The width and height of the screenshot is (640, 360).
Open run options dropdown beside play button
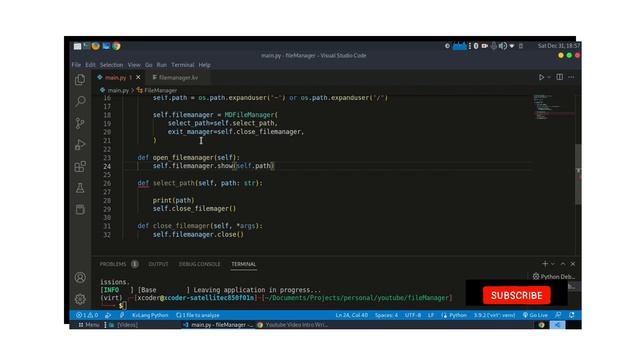(x=549, y=77)
